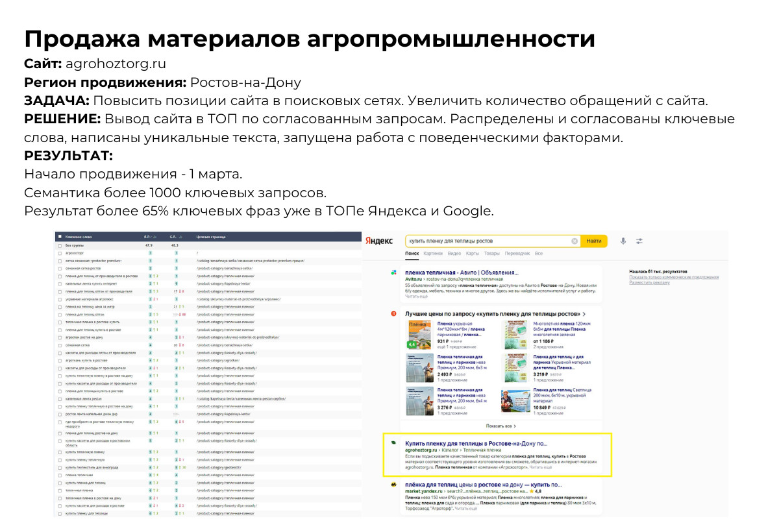Tick checkbox for 'капельная лента купить интернет'
The height and width of the screenshot is (532, 779).
[60, 284]
